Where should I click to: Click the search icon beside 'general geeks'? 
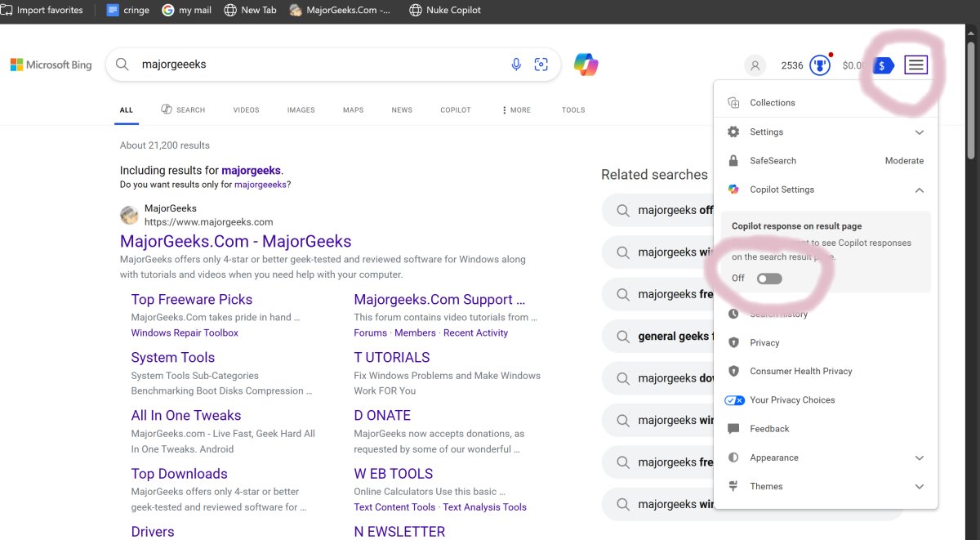coord(623,336)
